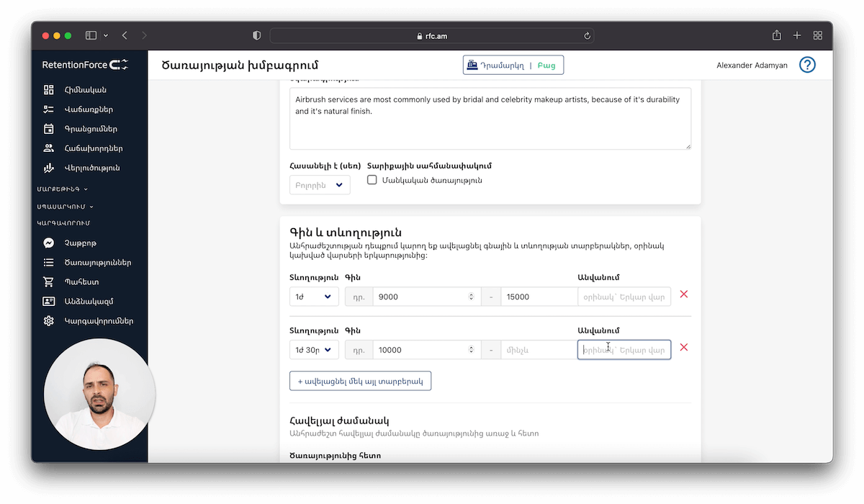Click the ԿԱՐԳԱՎՈՐՈՒՄ section header
This screenshot has height=504, width=864.
point(63,223)
